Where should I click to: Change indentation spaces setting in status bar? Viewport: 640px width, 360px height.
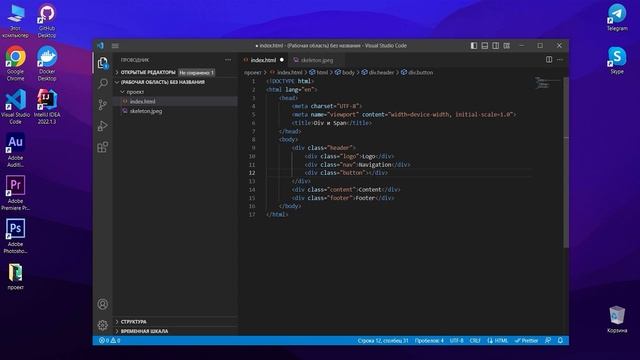tap(429, 340)
